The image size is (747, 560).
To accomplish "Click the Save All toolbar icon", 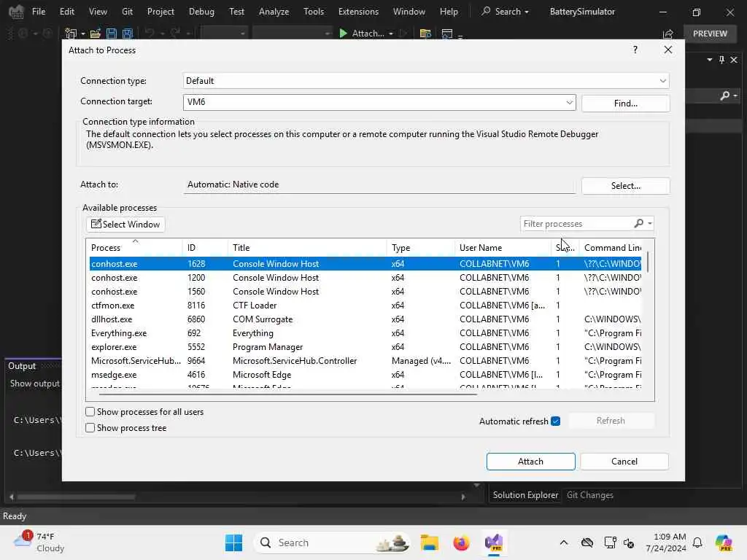I will pyautogui.click(x=127, y=34).
